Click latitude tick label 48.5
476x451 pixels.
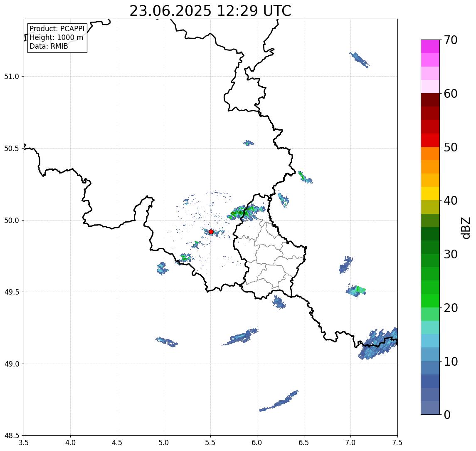click(12, 436)
